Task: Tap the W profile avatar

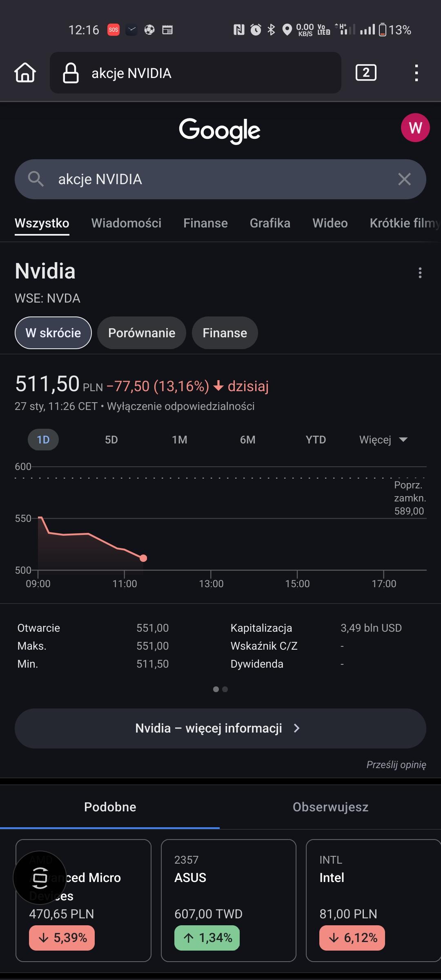Action: click(x=415, y=128)
